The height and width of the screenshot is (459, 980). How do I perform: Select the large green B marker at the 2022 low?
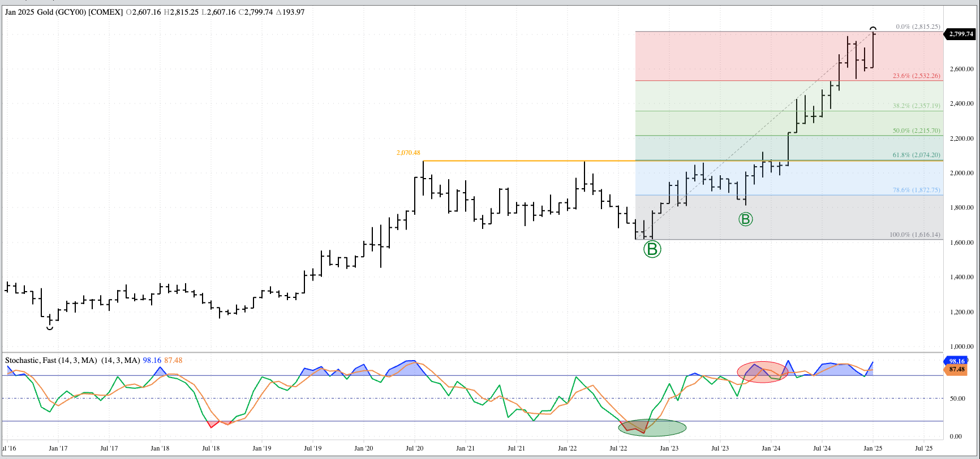(x=652, y=249)
